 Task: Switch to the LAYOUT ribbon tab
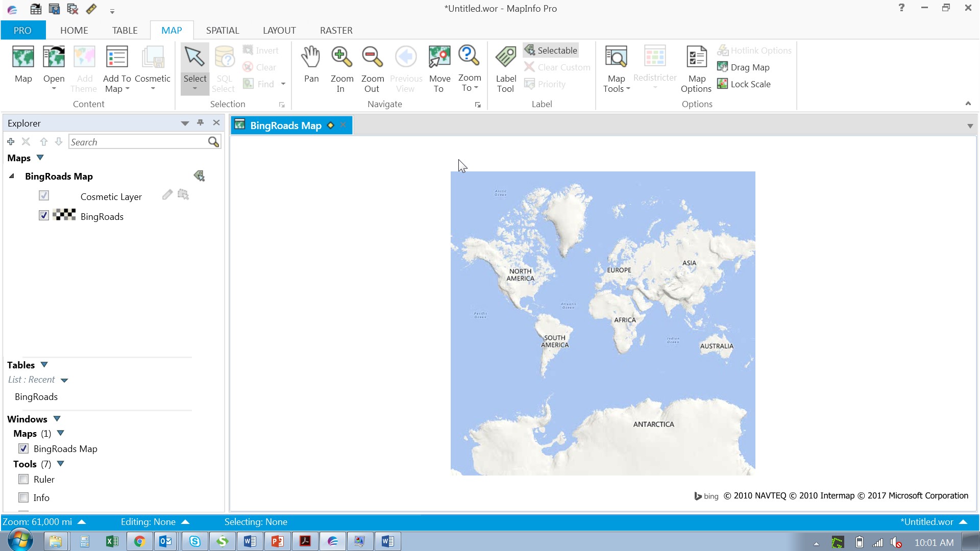(279, 30)
